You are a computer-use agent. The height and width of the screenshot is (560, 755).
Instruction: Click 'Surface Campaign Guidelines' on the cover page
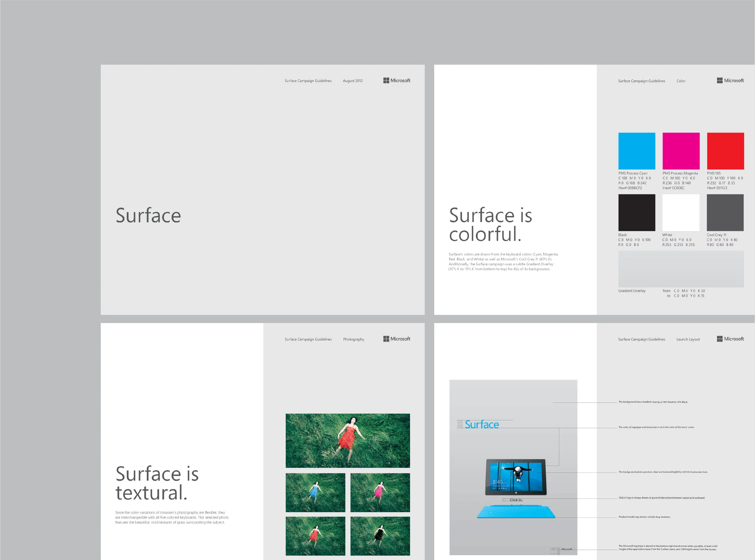308,81
